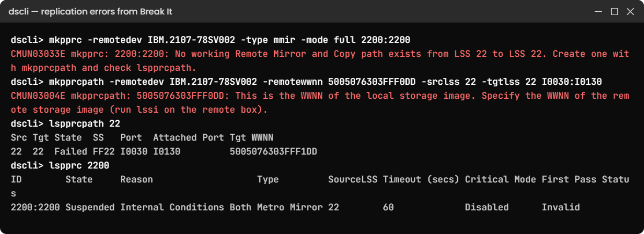Viewport: 644px width, 234px height.
Task: Select the CMUN03033E error message
Action: click(320, 61)
